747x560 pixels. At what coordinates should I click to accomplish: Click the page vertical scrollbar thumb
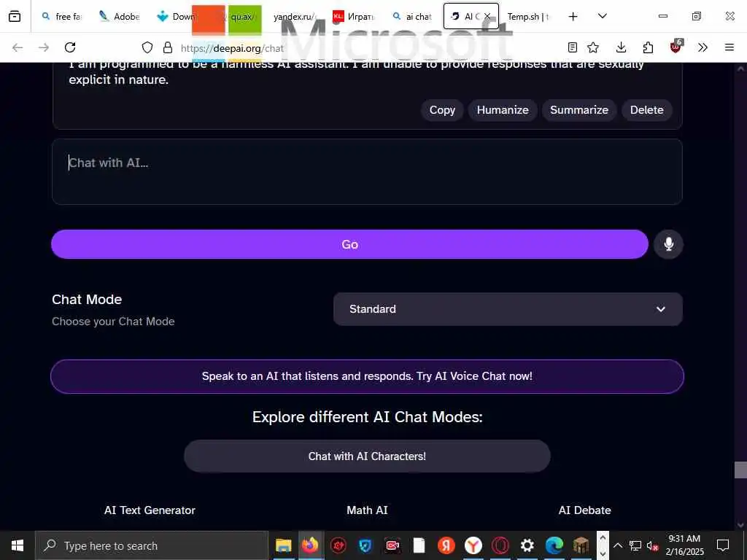click(x=740, y=470)
